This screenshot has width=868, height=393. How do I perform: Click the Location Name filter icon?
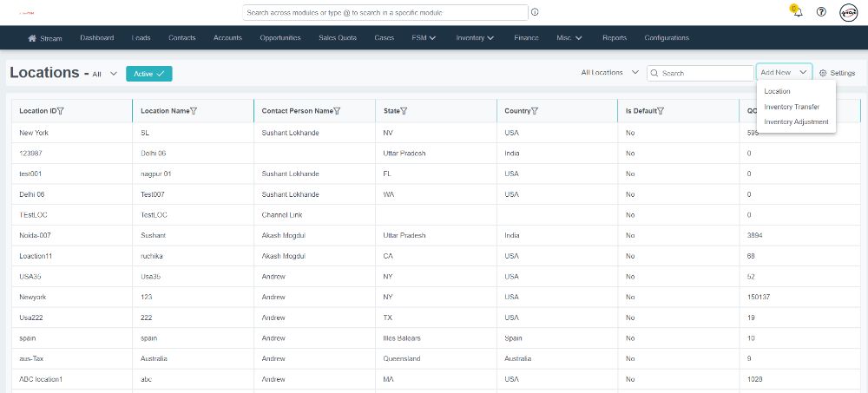point(193,111)
